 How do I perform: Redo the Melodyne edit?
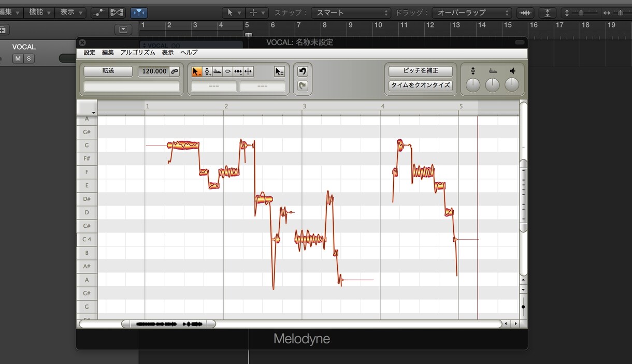(x=303, y=85)
